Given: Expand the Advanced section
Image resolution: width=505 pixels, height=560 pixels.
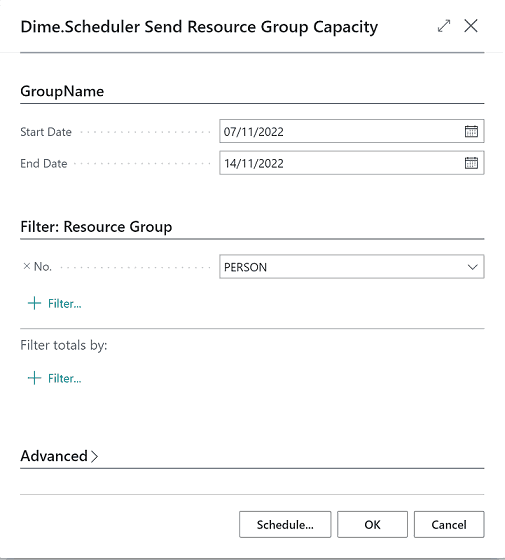Looking at the screenshot, I should pyautogui.click(x=59, y=456).
